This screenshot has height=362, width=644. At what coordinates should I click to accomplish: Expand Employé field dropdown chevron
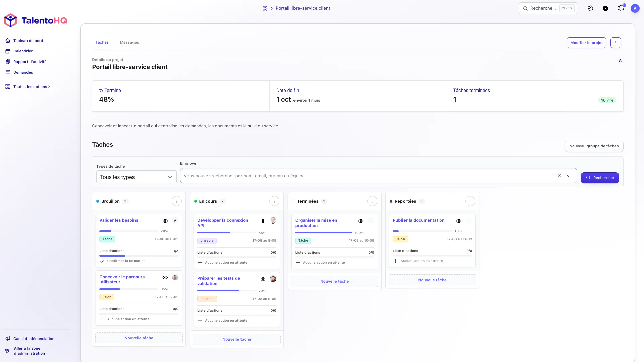click(x=569, y=176)
